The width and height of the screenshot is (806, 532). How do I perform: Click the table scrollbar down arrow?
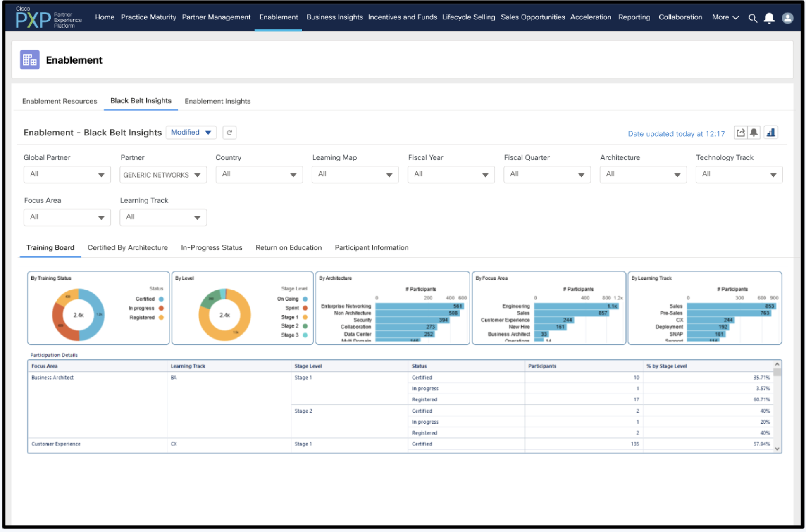click(777, 449)
